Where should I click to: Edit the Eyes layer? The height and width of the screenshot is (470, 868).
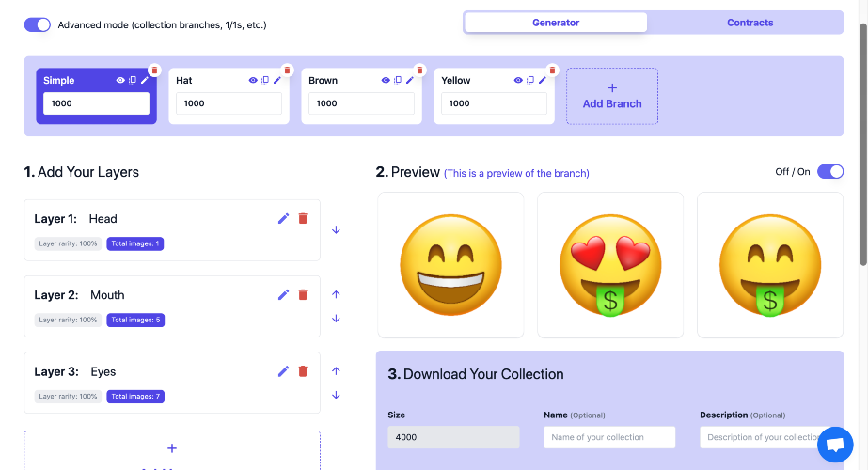pyautogui.click(x=283, y=371)
